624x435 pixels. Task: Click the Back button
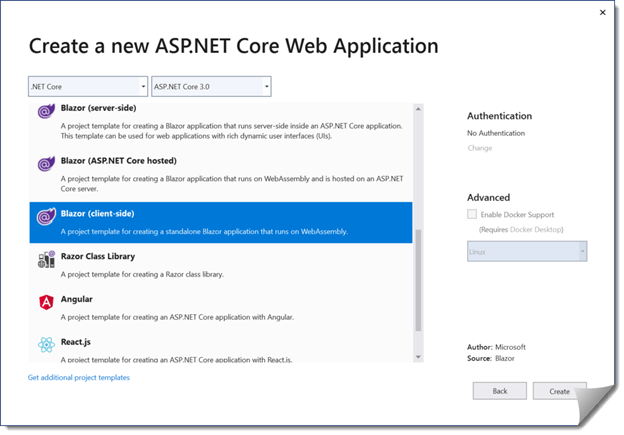point(500,391)
